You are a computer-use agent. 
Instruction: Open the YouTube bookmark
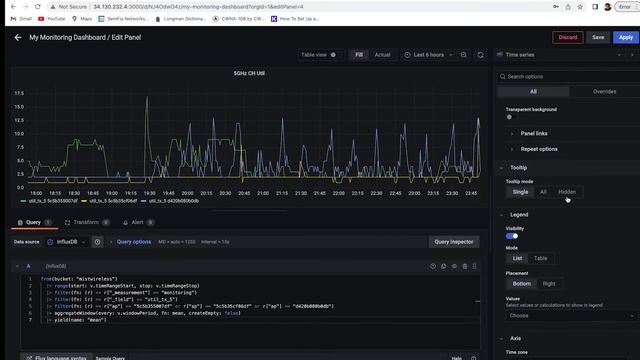[x=51, y=19]
